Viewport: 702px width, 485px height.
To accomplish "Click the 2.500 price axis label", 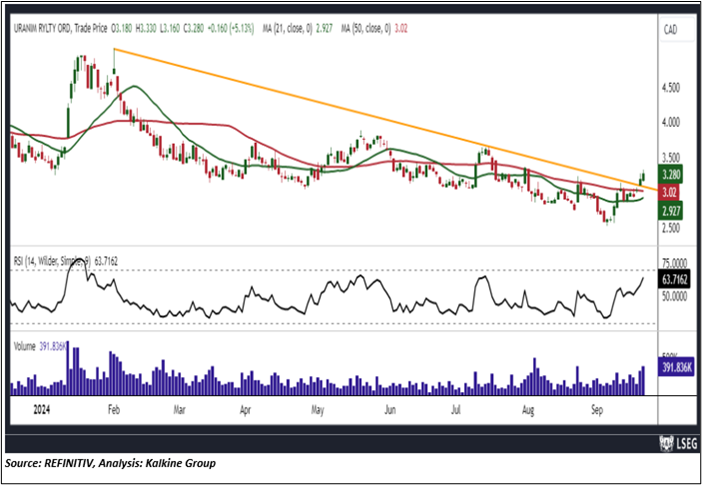I will 671,227.
